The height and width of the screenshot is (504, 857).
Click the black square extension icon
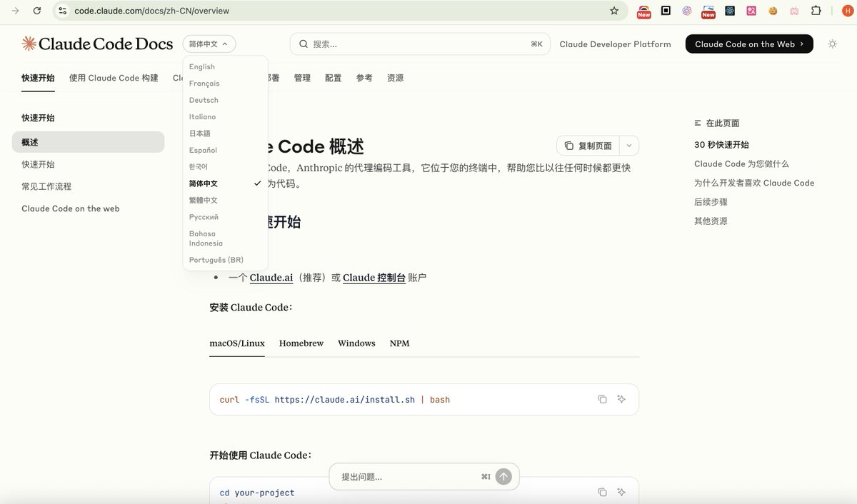[666, 11]
